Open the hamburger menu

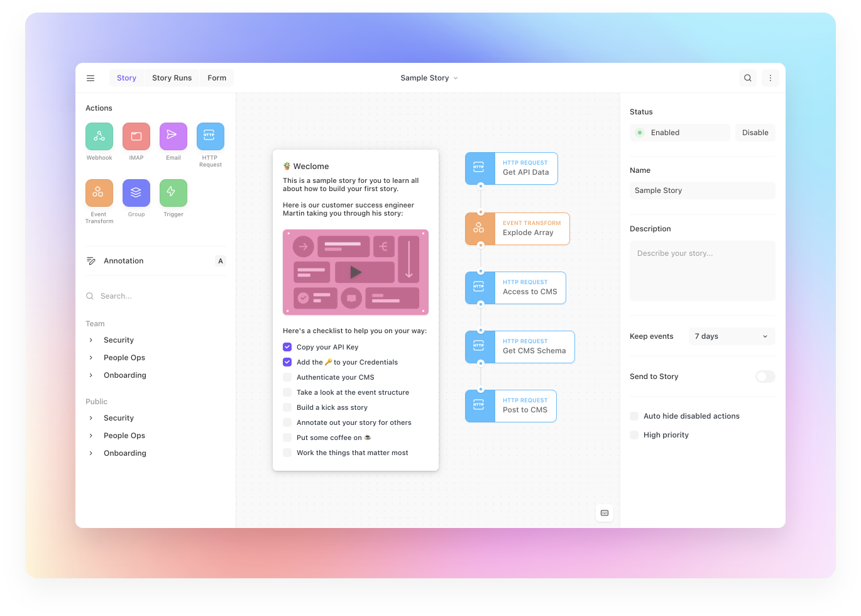(90, 78)
